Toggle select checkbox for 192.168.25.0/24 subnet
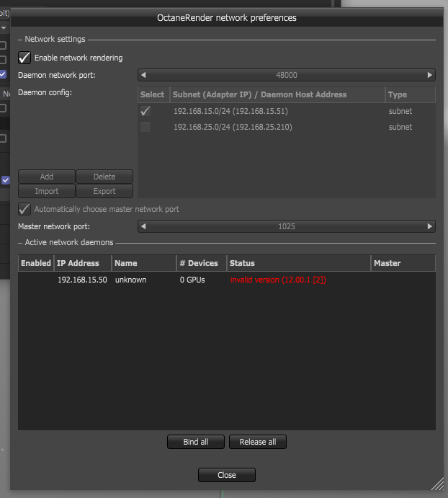448x498 pixels. (145, 127)
